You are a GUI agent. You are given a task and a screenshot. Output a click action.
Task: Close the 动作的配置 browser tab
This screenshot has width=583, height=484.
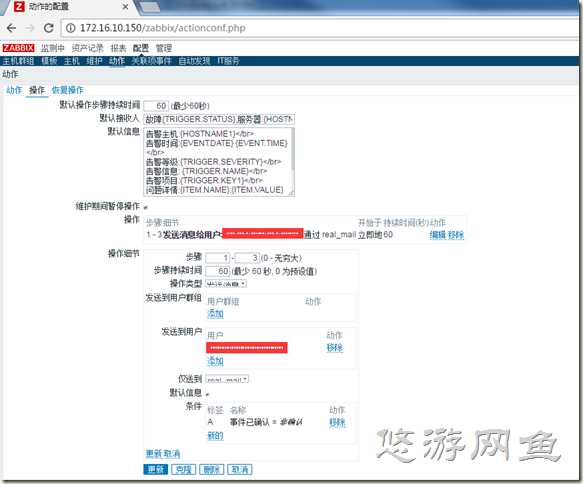pyautogui.click(x=126, y=7)
